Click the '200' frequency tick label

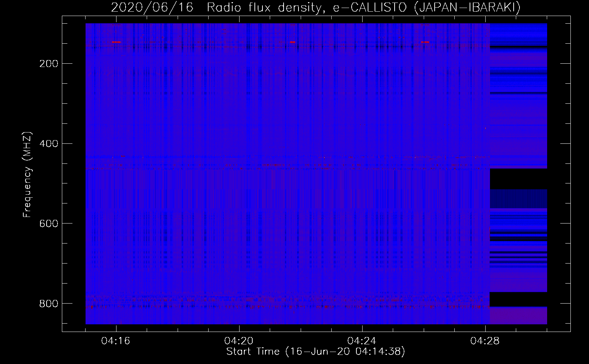[x=49, y=64]
